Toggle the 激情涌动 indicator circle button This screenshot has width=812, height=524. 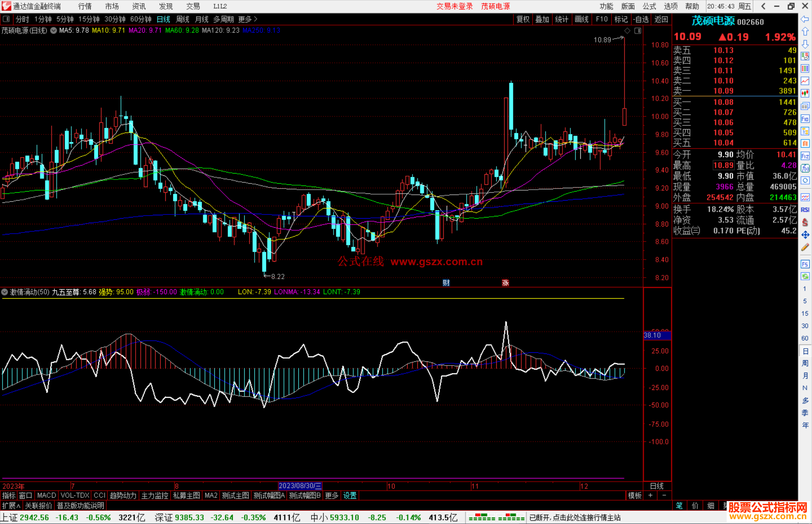5,292
